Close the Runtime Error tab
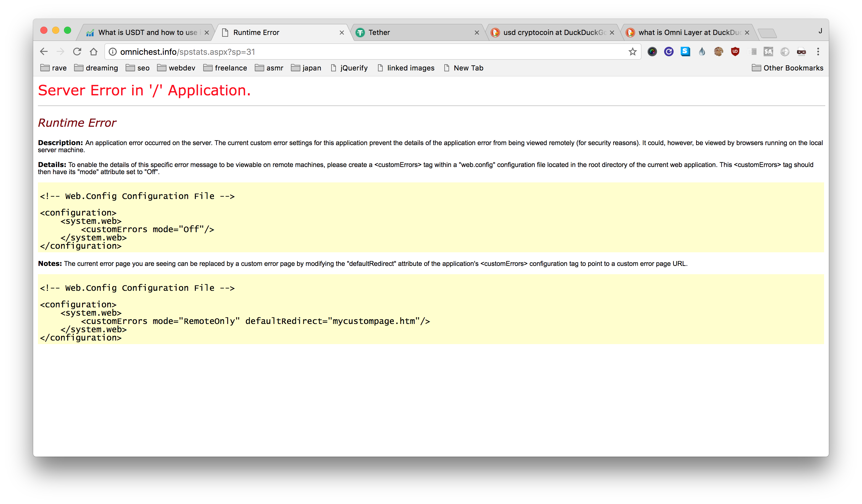 coord(341,33)
